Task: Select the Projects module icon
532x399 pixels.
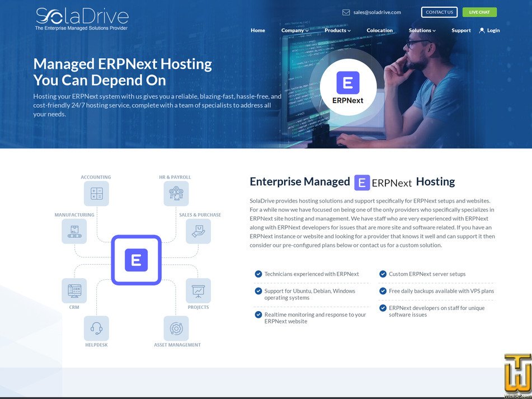Action: click(x=198, y=290)
